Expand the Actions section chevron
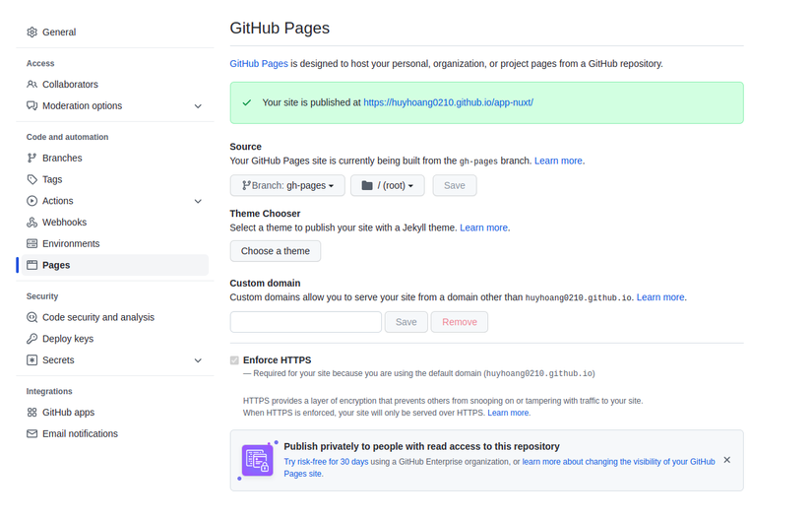 [198, 201]
